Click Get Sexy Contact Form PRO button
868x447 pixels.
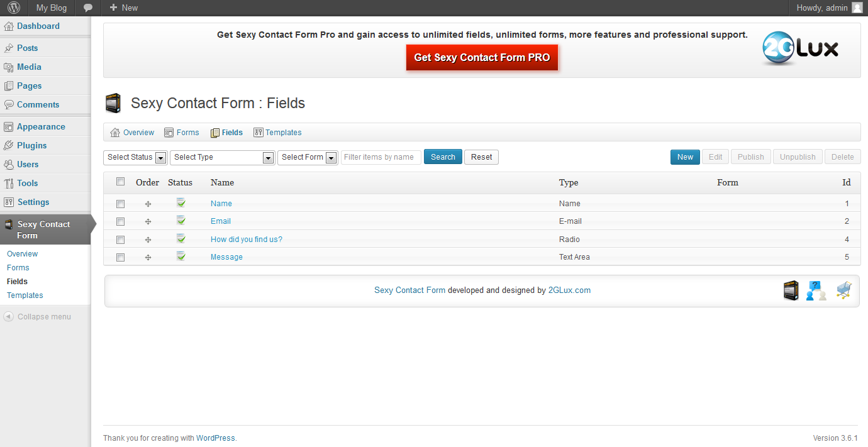[x=482, y=57]
